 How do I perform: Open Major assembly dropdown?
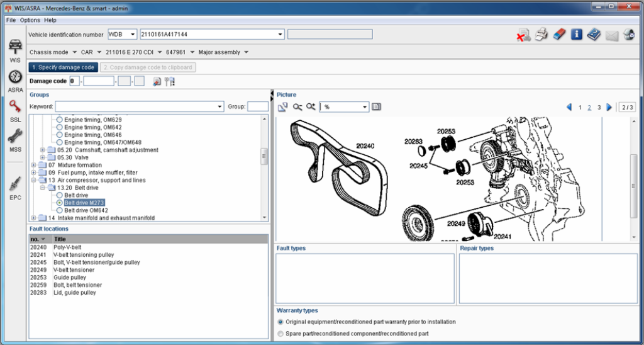(246, 52)
